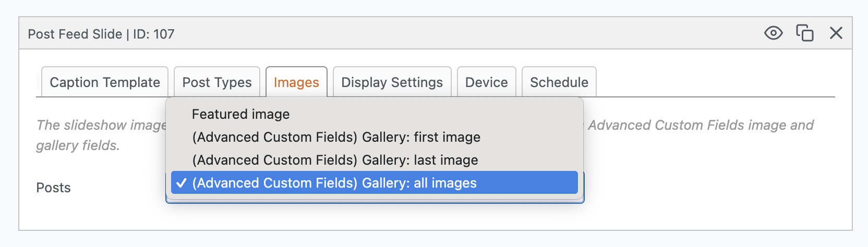The width and height of the screenshot is (868, 247).
Task: Click the Posts field label
Action: [x=53, y=188]
